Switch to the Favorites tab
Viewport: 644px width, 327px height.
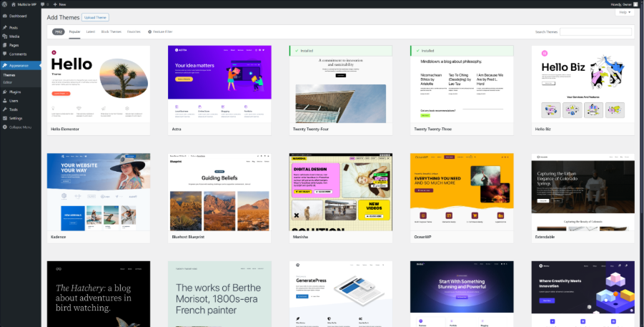click(134, 31)
